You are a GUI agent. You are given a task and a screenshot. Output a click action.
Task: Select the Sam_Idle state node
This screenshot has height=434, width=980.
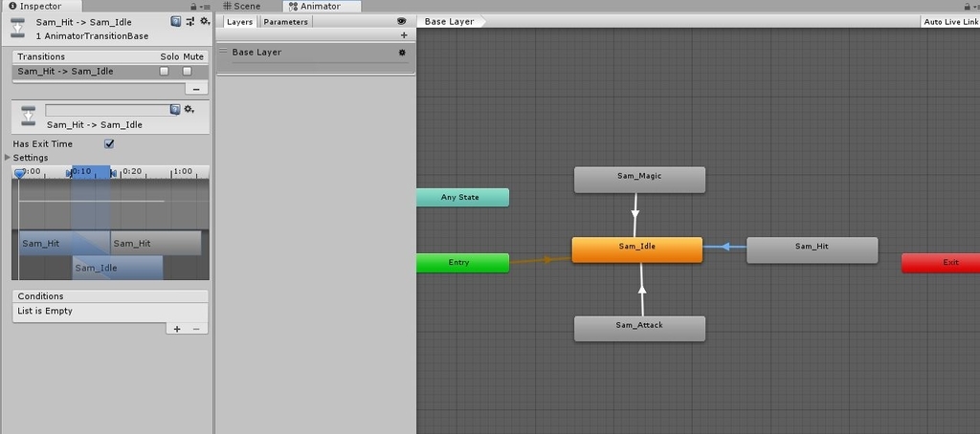[636, 250]
